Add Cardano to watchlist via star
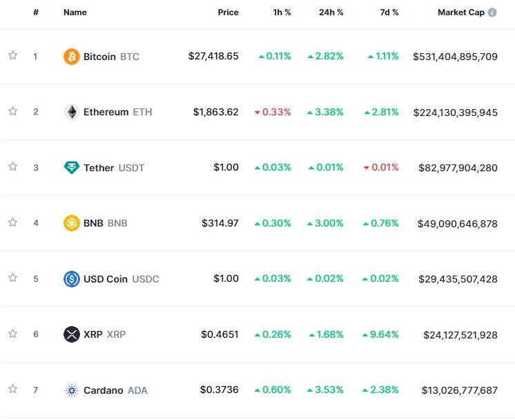The image size is (515, 420). [x=12, y=390]
